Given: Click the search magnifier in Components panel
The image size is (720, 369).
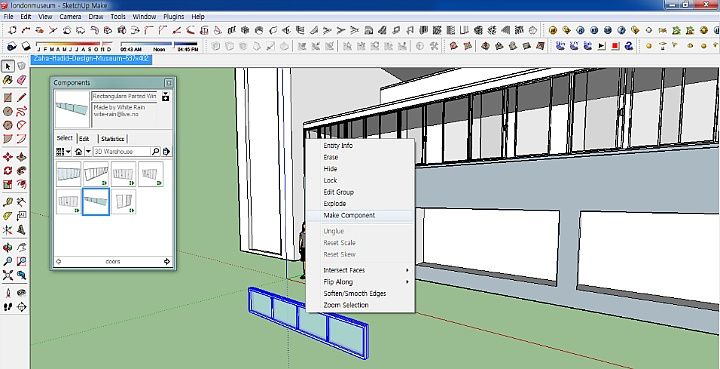Looking at the screenshot, I should click(x=155, y=151).
